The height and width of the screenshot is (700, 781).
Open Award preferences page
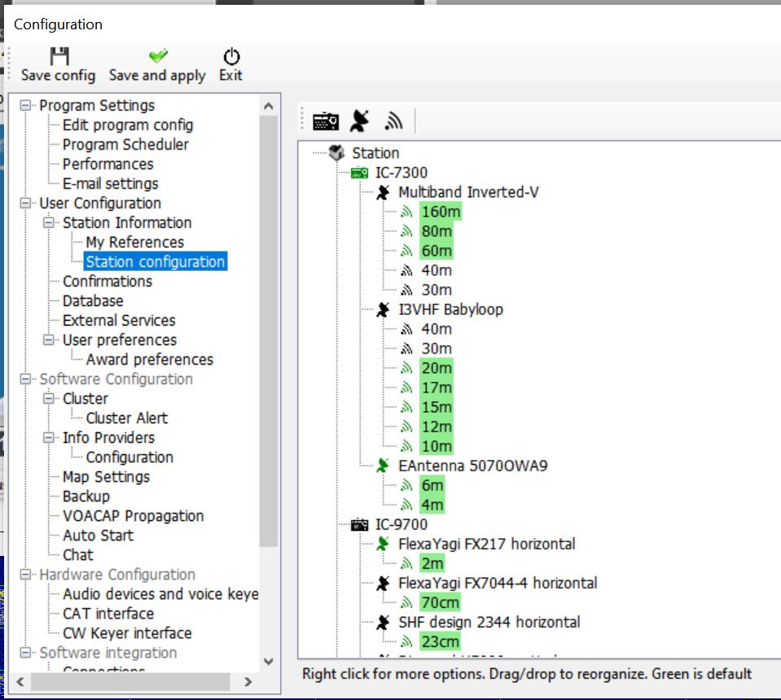[149, 360]
